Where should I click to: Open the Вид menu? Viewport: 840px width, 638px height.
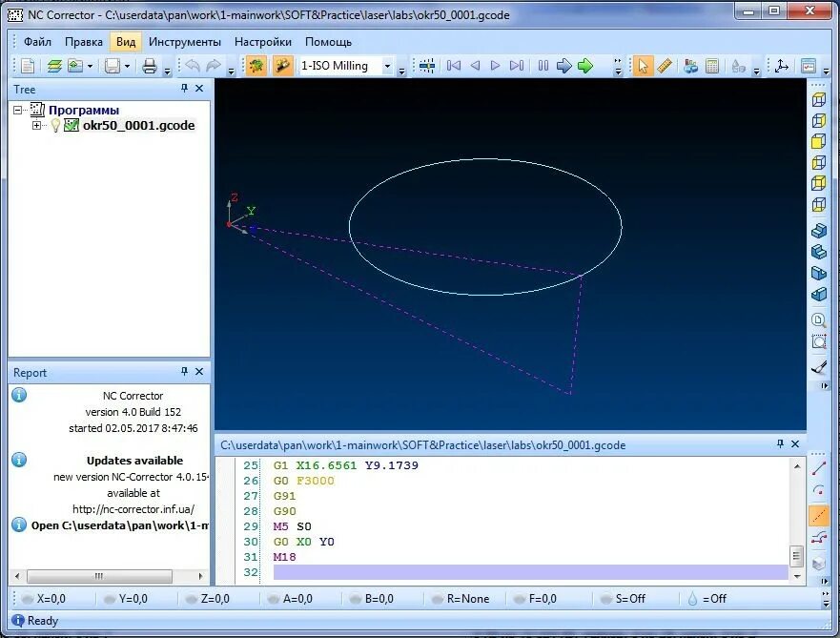tap(126, 42)
